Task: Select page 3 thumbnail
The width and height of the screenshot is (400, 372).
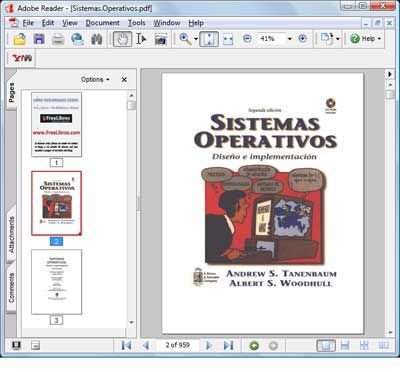Action: click(x=56, y=282)
